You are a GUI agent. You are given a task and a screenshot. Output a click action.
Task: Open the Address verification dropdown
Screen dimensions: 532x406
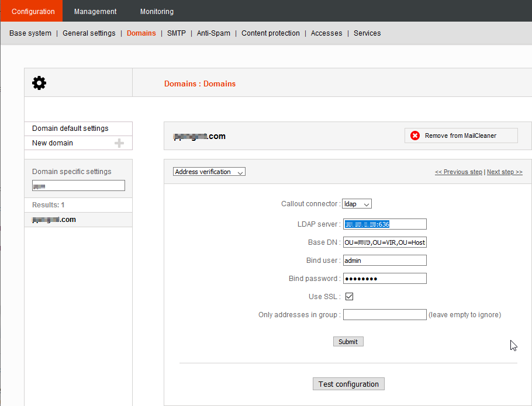click(209, 172)
